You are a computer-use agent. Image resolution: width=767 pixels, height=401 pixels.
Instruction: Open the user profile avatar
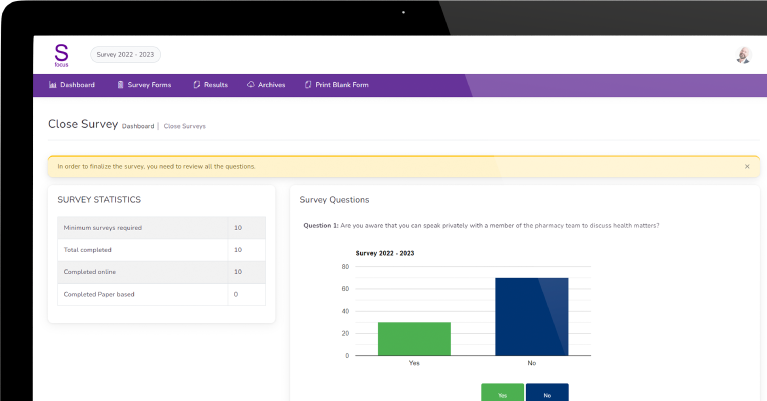tap(744, 55)
